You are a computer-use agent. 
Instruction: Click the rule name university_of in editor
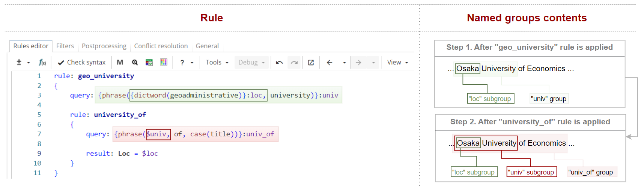tap(120, 115)
